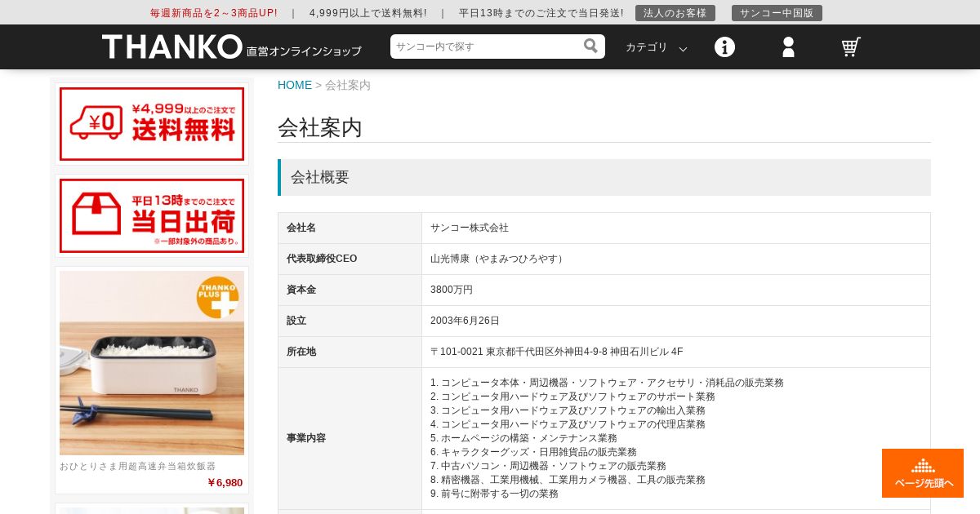The image size is (980, 514).
Task: Click the 直営オンラインショップ text
Action: click(x=304, y=51)
